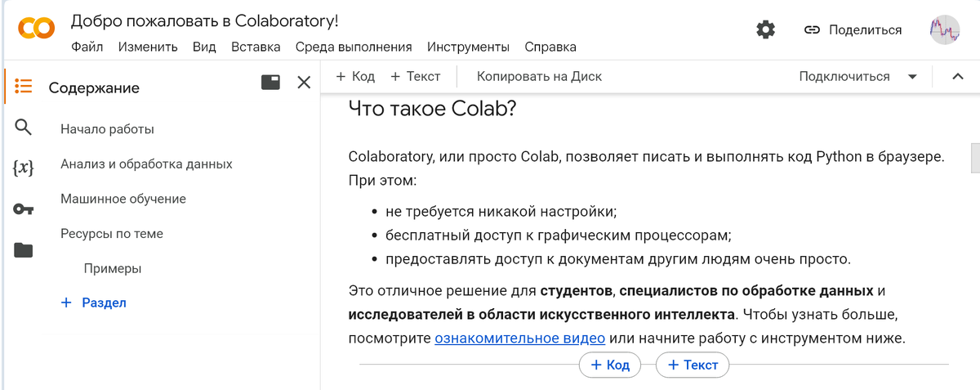Open the Файл menu
Viewport: 980px width, 390px height.
(x=87, y=47)
